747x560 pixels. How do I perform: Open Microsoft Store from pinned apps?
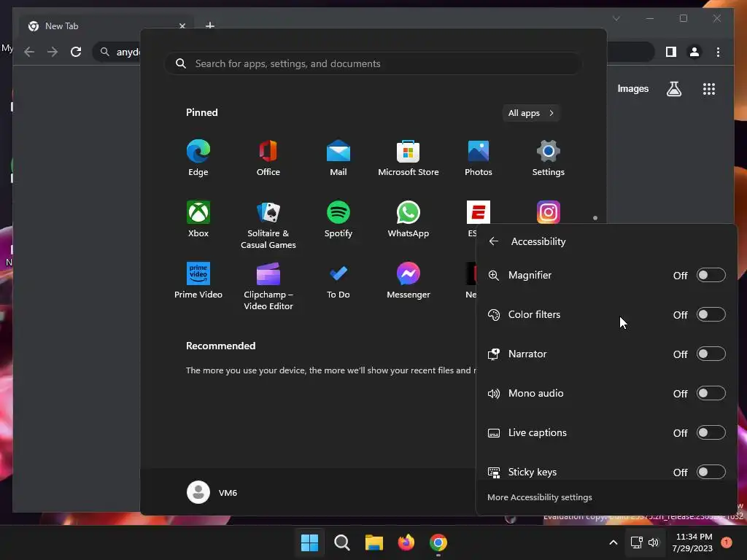click(409, 158)
